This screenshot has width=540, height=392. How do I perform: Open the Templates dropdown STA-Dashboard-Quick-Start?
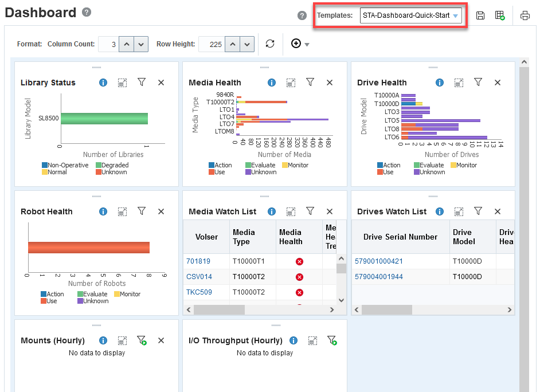click(411, 15)
